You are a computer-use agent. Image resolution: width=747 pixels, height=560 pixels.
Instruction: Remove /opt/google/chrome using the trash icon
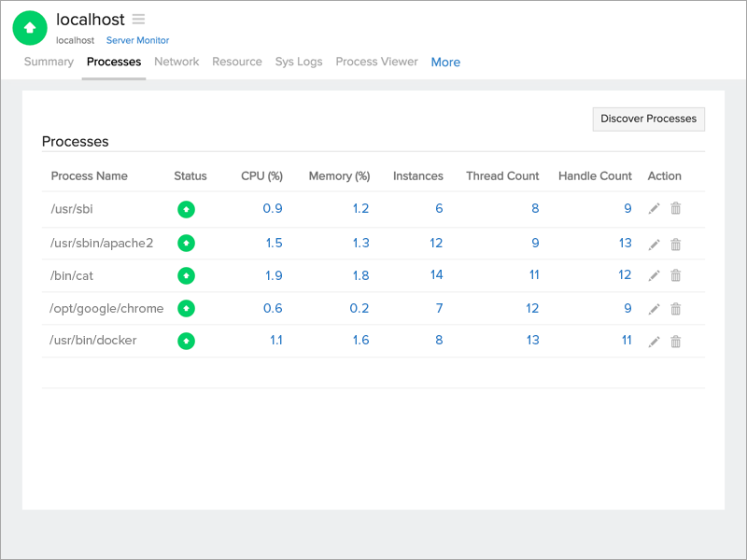tap(676, 308)
